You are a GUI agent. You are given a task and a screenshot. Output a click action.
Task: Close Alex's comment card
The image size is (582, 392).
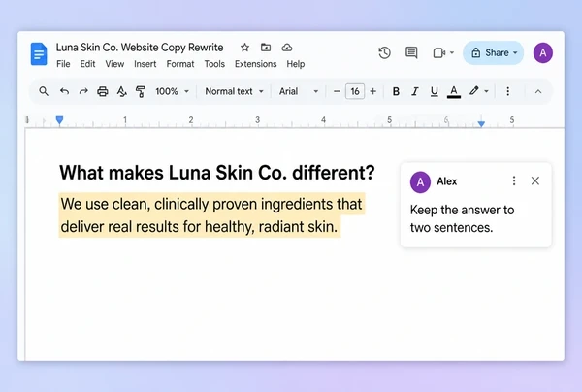tap(535, 181)
